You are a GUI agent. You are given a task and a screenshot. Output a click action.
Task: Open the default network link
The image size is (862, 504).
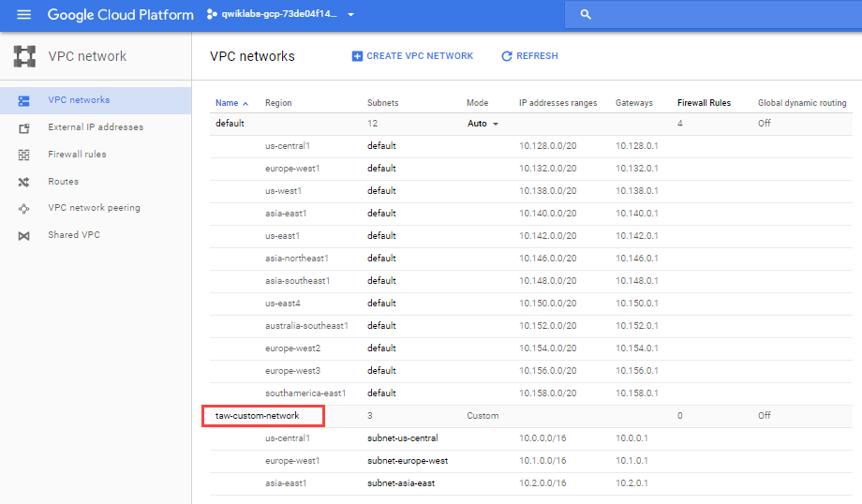click(230, 123)
